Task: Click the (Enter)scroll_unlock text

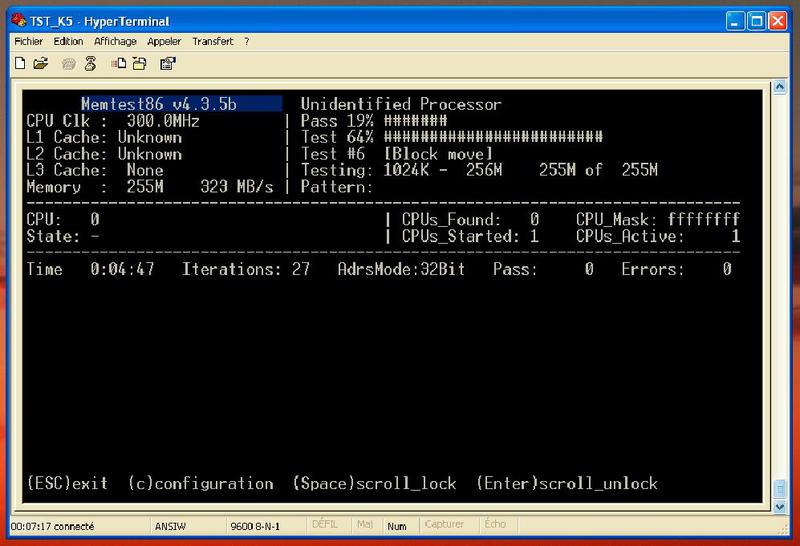Action: [567, 483]
